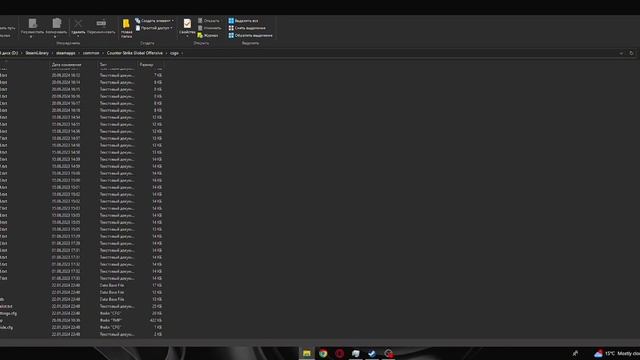Click the Журнал (History) ribbon item
Viewport: 640px width, 360px height.
coord(208,36)
